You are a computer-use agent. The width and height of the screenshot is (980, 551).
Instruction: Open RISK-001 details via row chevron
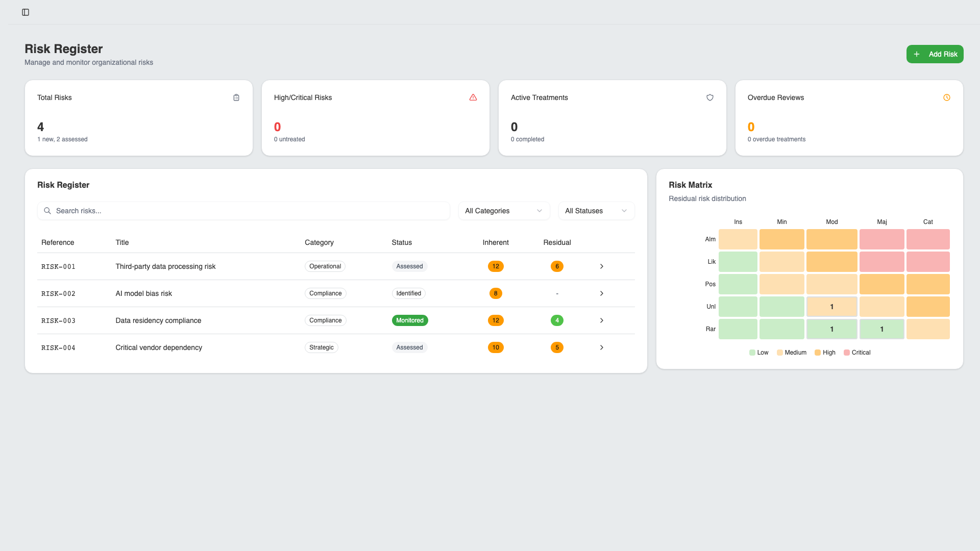(x=602, y=266)
